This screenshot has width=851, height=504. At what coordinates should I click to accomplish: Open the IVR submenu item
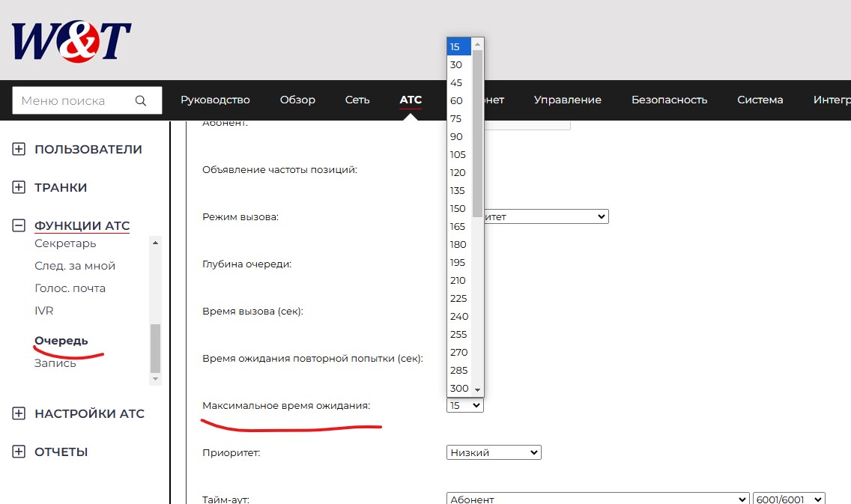click(44, 311)
